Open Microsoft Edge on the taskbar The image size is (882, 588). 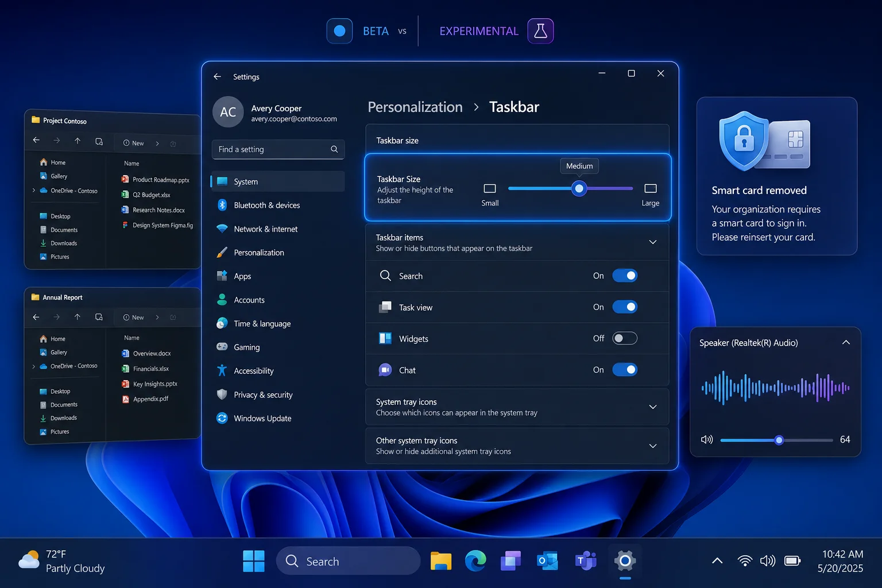[475, 560]
